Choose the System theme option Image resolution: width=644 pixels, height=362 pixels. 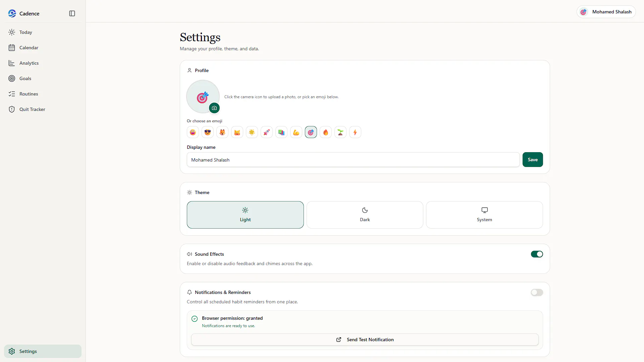click(484, 215)
